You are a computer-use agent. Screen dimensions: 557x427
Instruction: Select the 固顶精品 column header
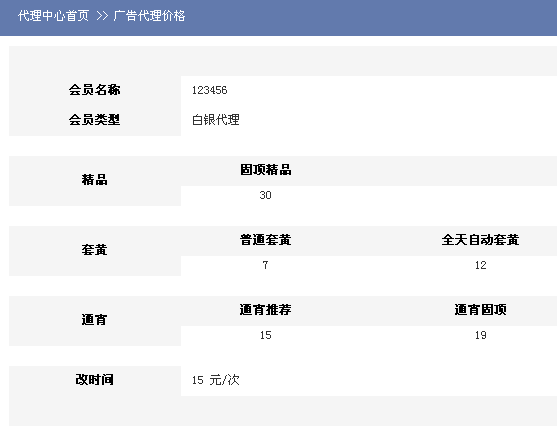point(266,170)
